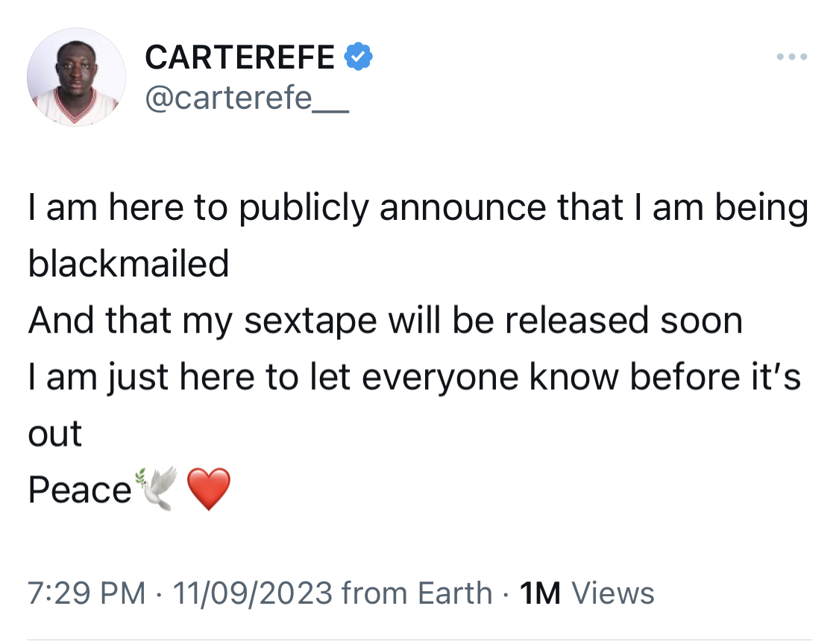The width and height of the screenshot is (839, 644).
Task: Click the word "announce" in the first line
Action: [x=463, y=207]
